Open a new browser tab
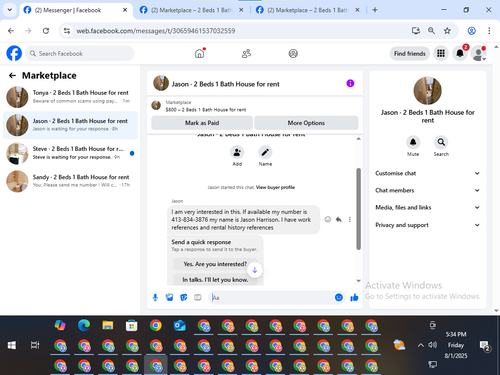 point(375,10)
